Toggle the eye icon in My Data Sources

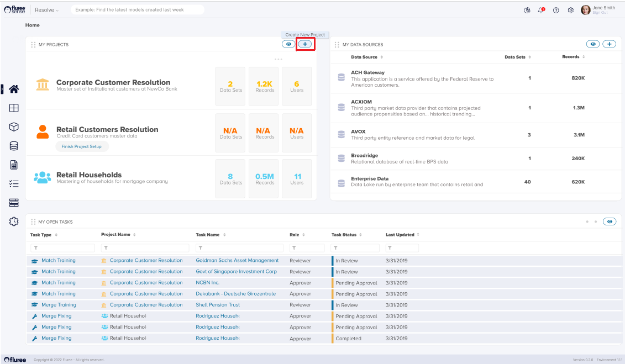592,44
